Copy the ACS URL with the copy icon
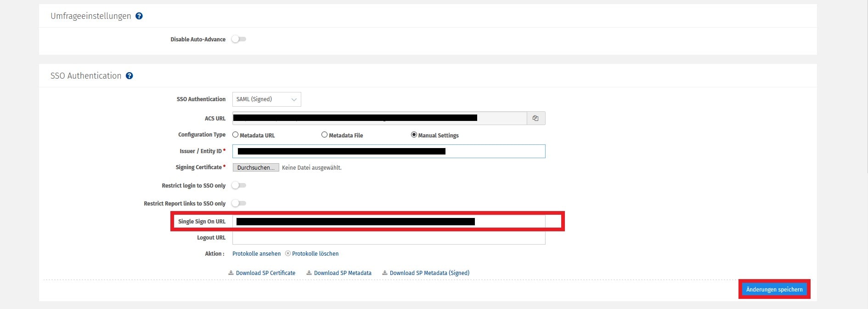The width and height of the screenshot is (868, 309). tap(535, 118)
